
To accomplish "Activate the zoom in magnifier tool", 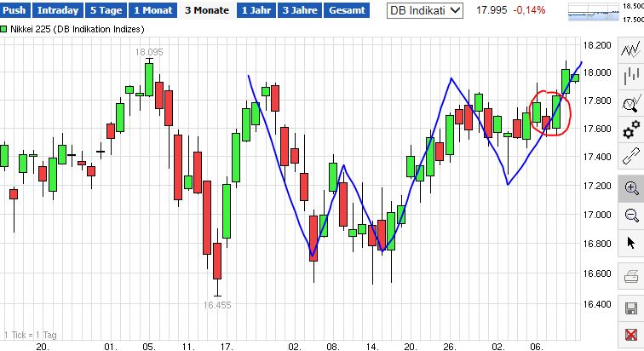I will pyautogui.click(x=630, y=187).
